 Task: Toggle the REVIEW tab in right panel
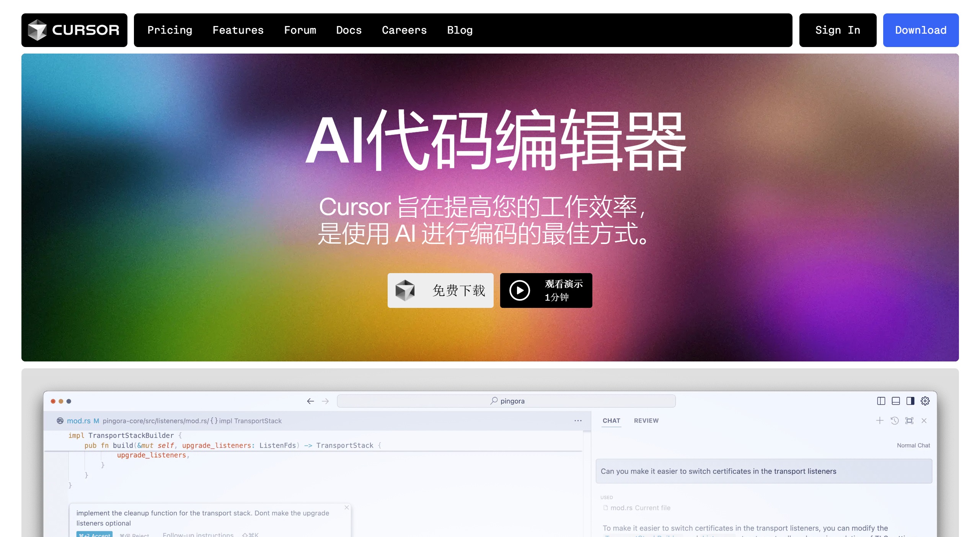click(x=646, y=421)
